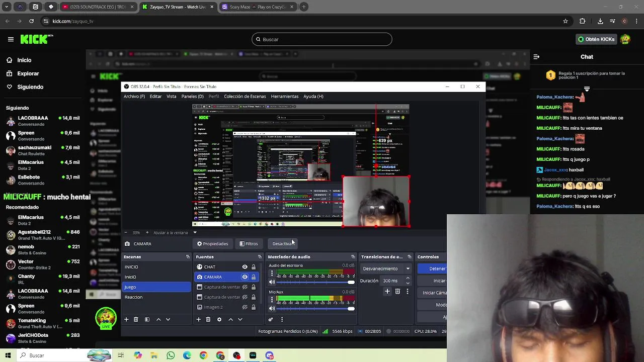Move selected scene up in Escenas panel
644x362 pixels.
158,319
